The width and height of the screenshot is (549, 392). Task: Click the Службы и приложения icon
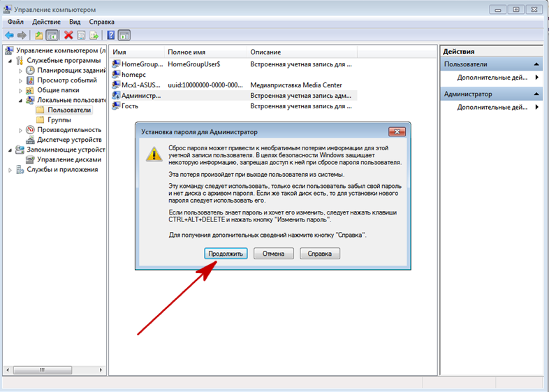click(20, 170)
